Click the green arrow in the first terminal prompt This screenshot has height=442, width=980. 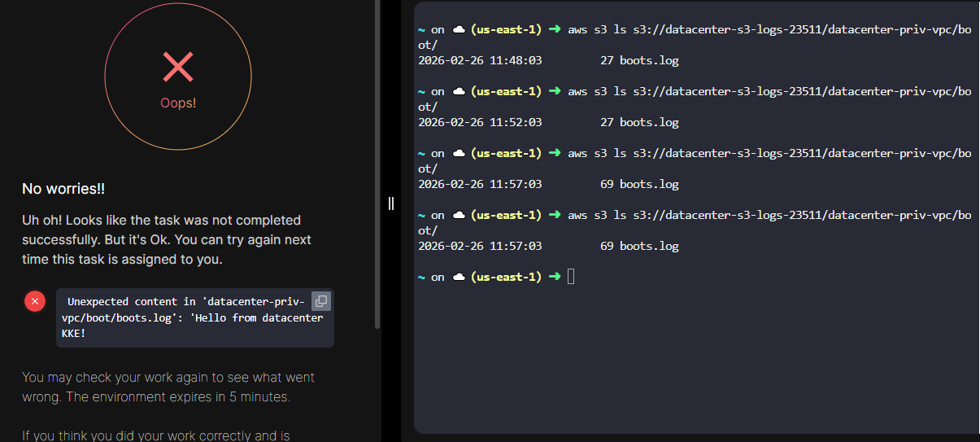click(555, 29)
